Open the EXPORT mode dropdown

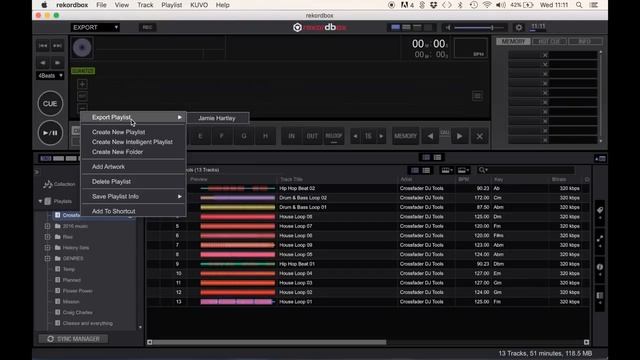point(95,27)
